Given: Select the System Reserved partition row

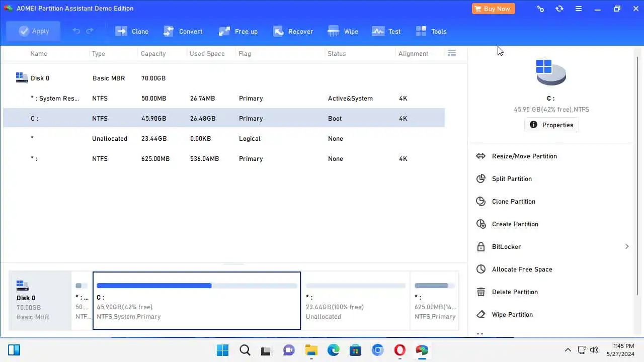Looking at the screenshot, I should point(224,98).
